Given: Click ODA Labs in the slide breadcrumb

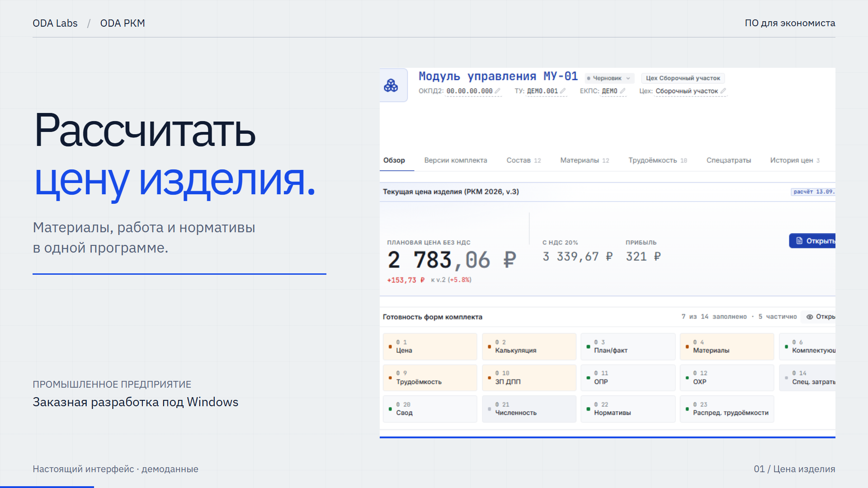Looking at the screenshot, I should coord(55,23).
